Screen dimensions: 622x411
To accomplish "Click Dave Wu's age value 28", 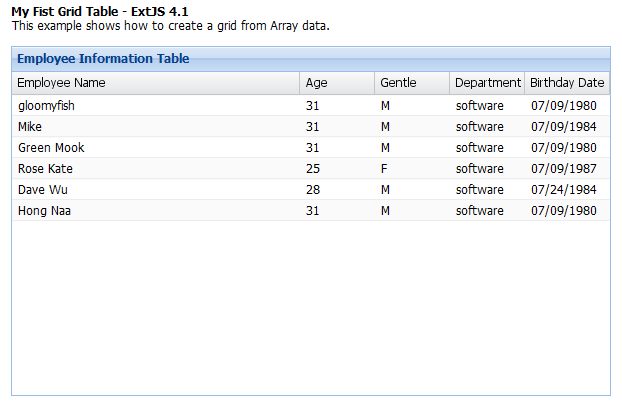I will [x=313, y=190].
